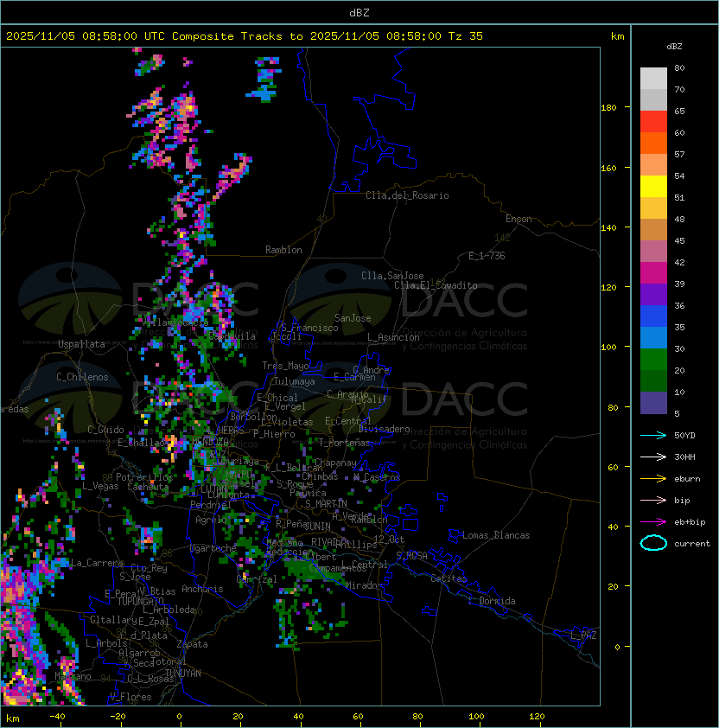The image size is (719, 728).
Task: Click the 'S_MARTIN' map label
Action: click(326, 504)
